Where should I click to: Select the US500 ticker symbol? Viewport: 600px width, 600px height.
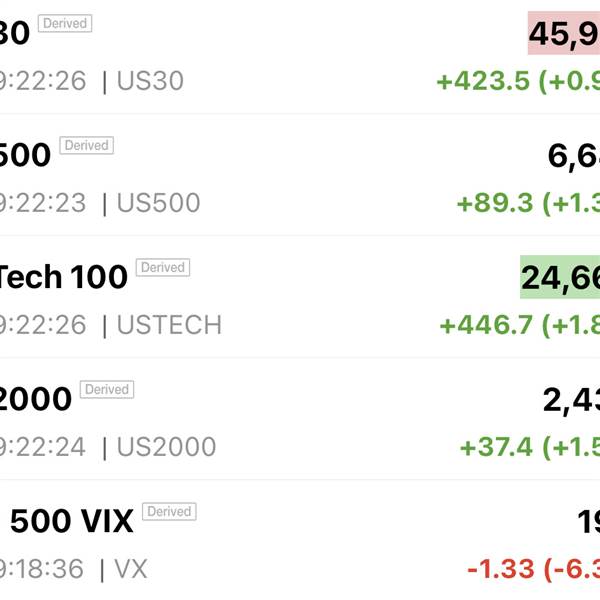(x=159, y=203)
